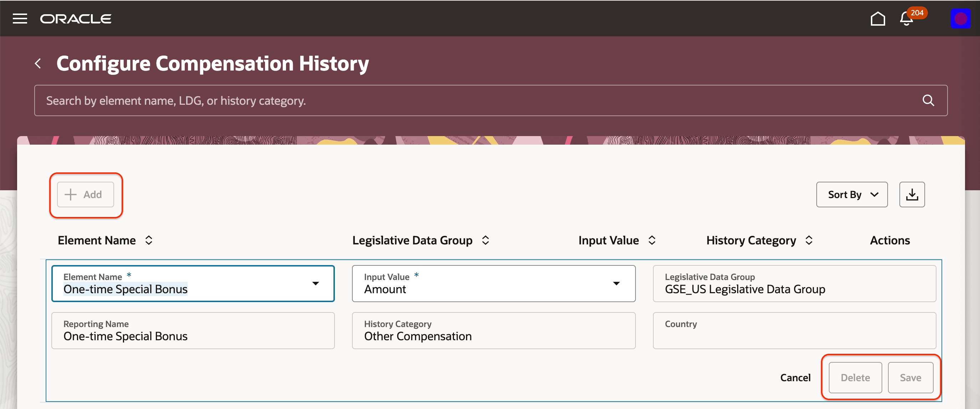Click the Delete button
980x409 pixels.
[x=855, y=377]
